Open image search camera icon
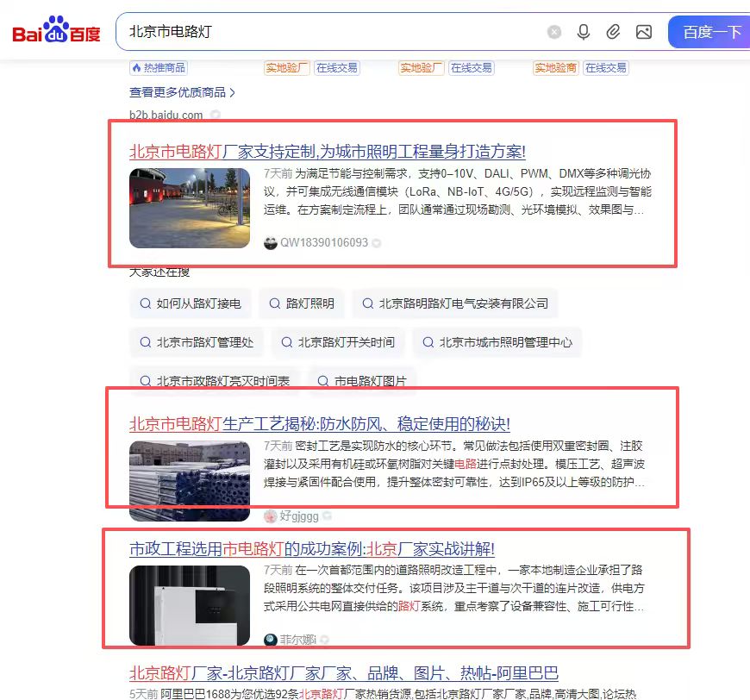Viewport: 750px width, 700px height. 643,32
